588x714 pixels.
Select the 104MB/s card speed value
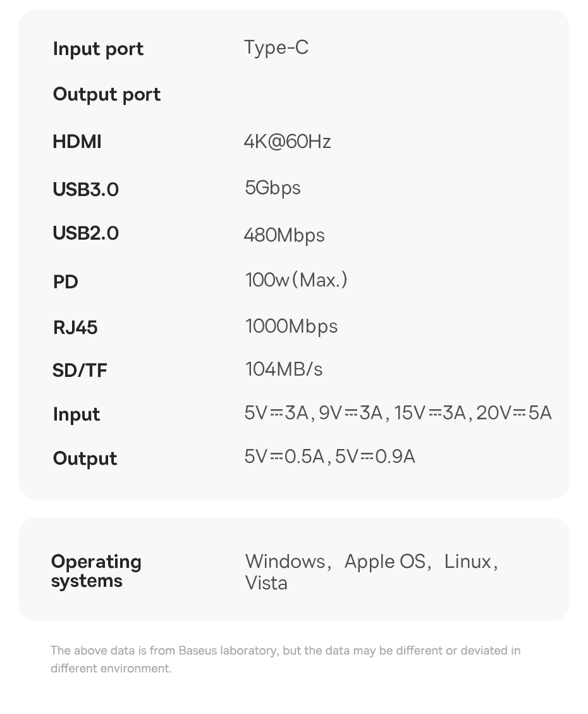click(283, 369)
